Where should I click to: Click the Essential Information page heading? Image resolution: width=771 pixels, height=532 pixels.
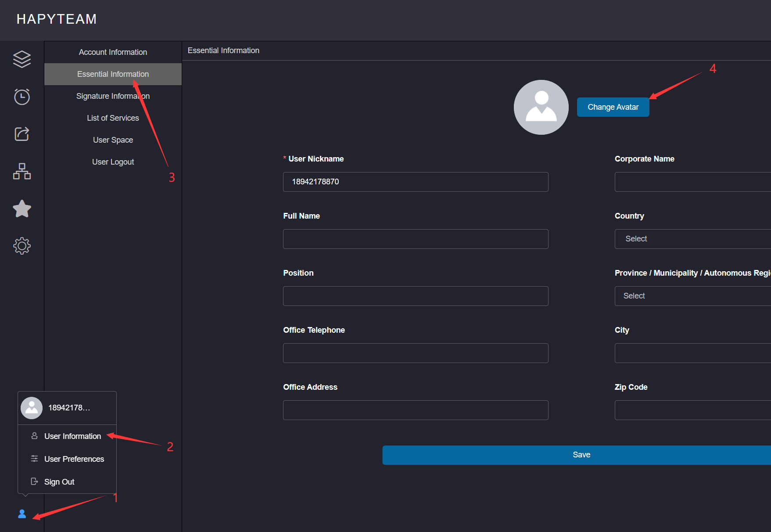point(223,50)
